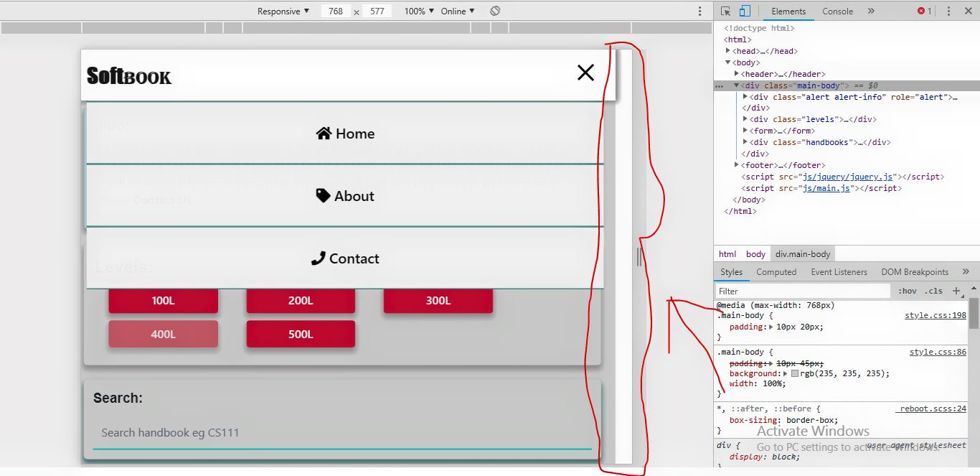
Task: Expand the handbooks div node
Action: pos(745,142)
